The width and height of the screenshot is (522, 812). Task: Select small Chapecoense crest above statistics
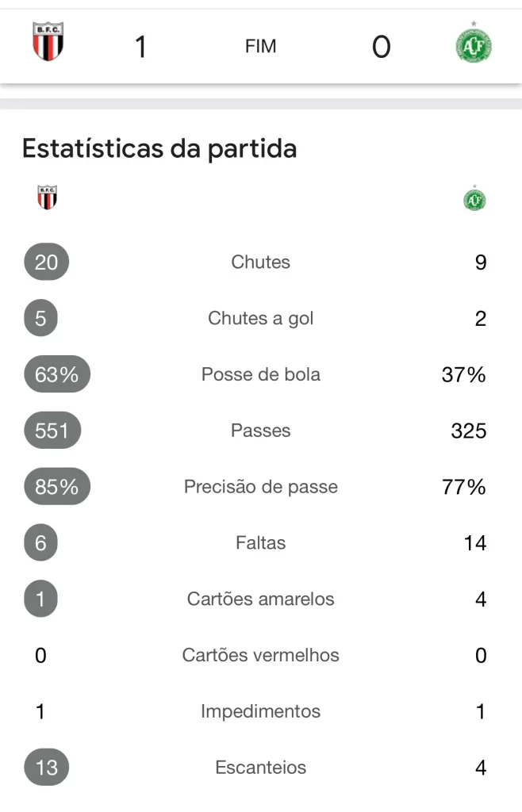474,198
